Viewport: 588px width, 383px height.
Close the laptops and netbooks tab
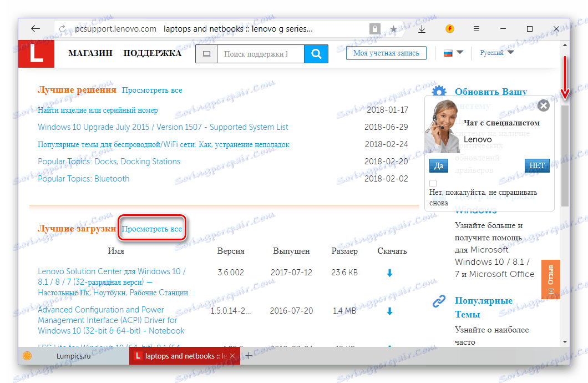click(x=232, y=356)
